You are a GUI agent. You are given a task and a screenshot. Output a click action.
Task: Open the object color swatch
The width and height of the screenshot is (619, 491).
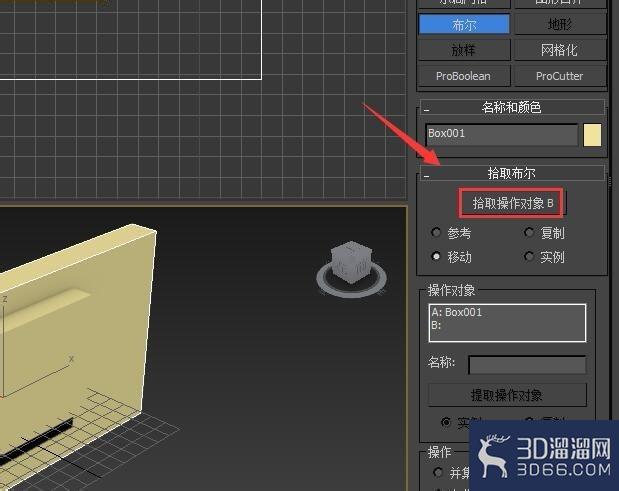coord(592,135)
